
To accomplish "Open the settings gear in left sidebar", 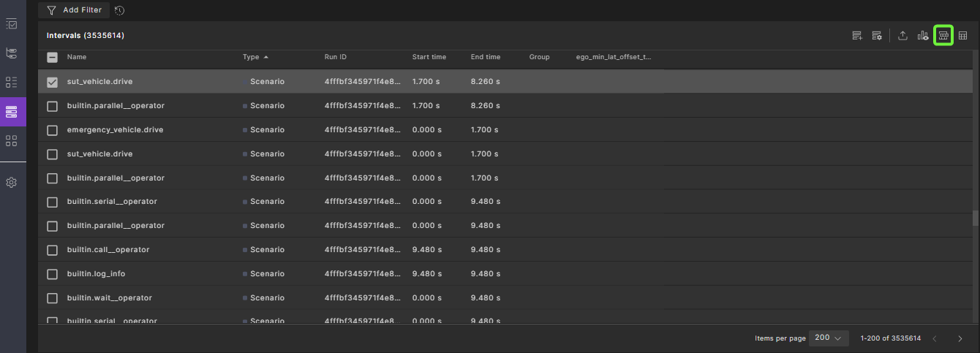I will pos(12,183).
